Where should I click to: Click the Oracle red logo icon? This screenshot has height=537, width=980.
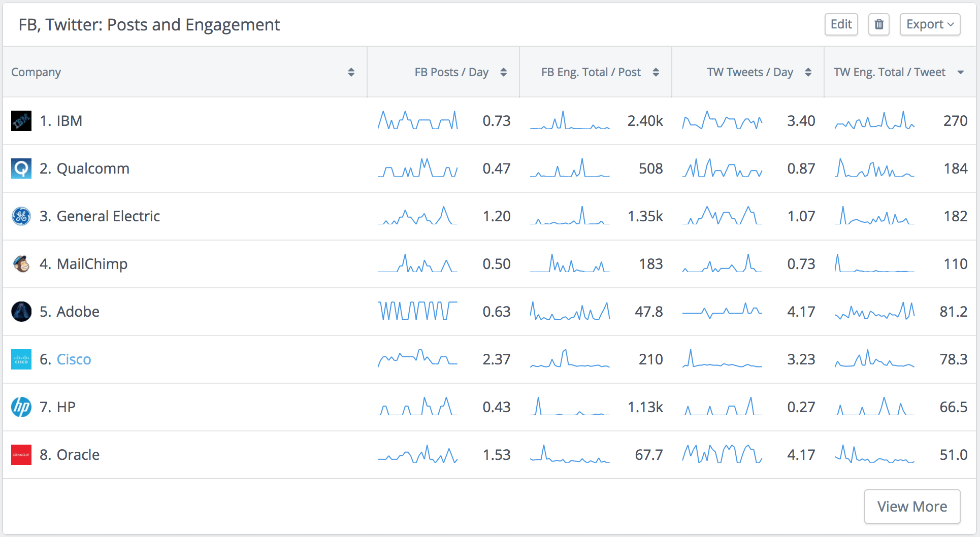pos(21,455)
